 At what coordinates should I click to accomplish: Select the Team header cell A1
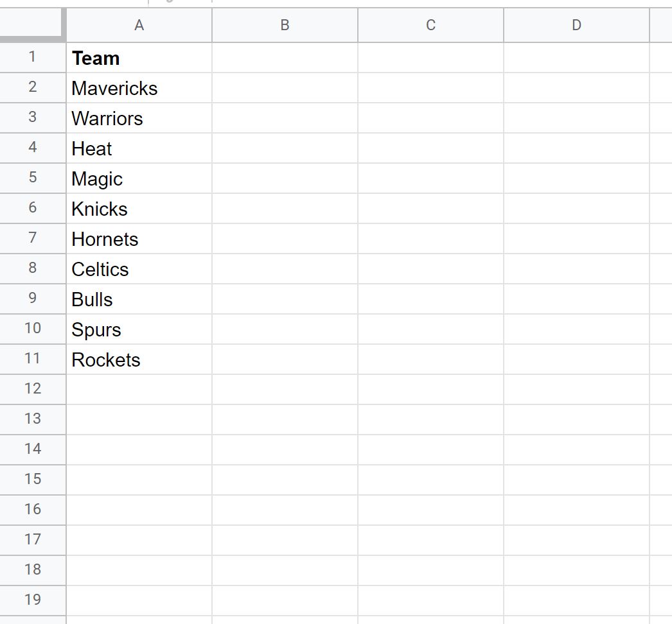coord(139,58)
